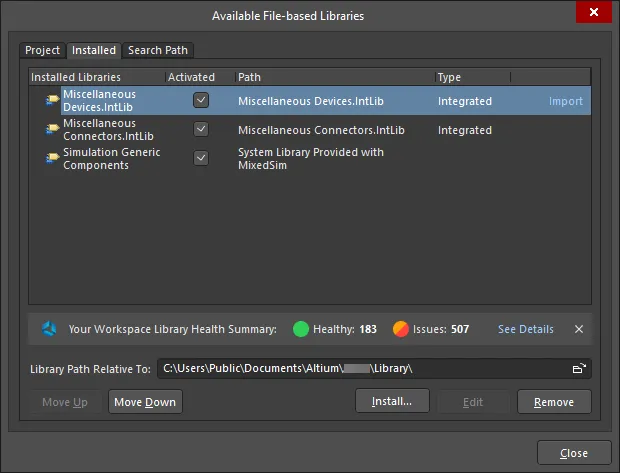The width and height of the screenshot is (620, 473).
Task: Open the library path browse folder icon
Action: (x=579, y=369)
